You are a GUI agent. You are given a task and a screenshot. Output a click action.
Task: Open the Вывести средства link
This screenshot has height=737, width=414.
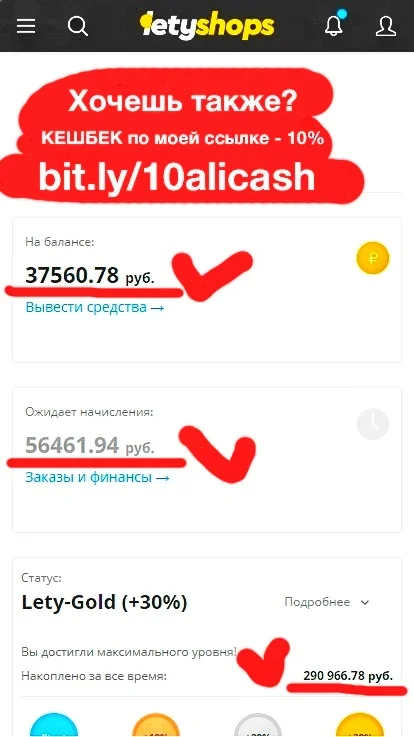[x=95, y=308]
